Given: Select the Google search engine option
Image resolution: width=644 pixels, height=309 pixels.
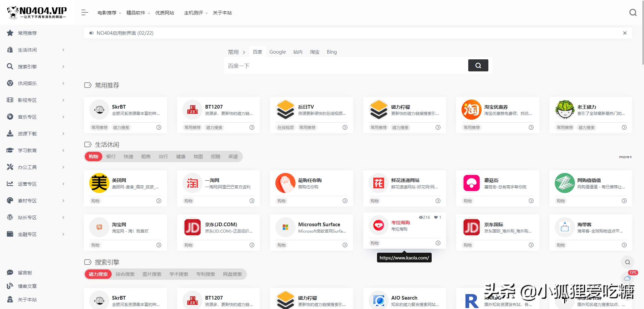Looking at the screenshot, I should click(277, 52).
